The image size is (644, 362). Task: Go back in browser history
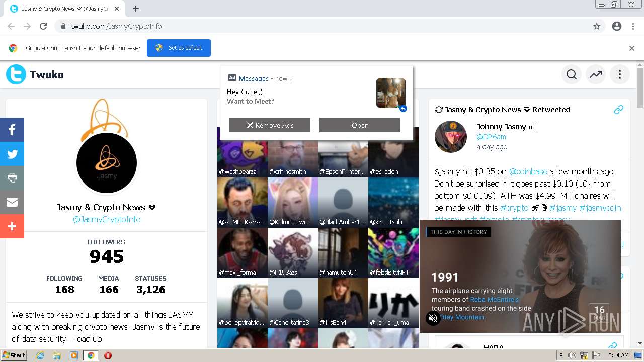click(11, 26)
